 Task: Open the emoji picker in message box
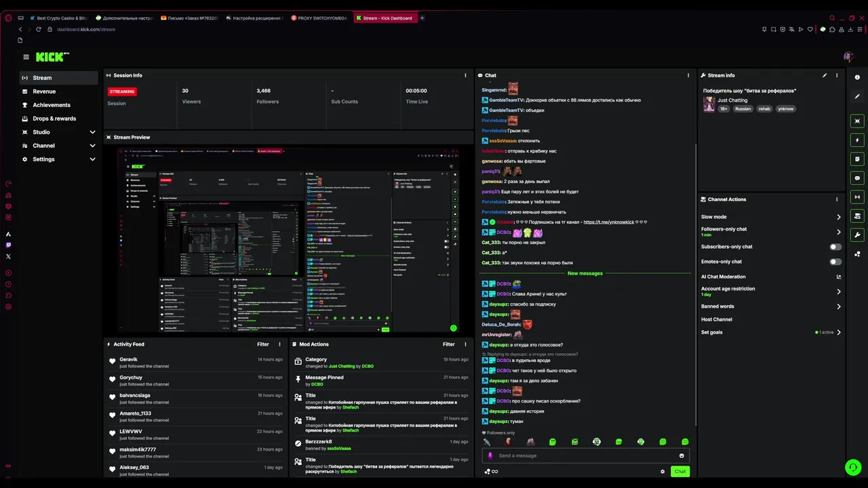(x=682, y=455)
